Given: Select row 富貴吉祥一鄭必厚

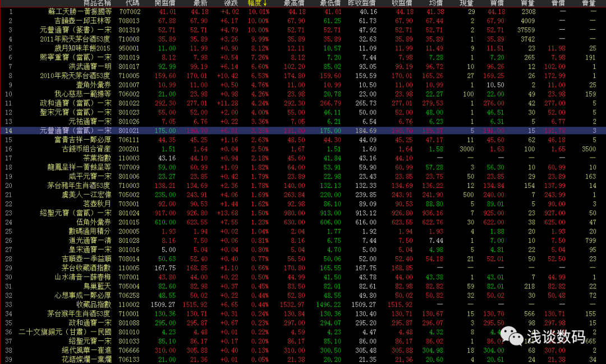Looking at the screenshot, I should (x=303, y=140).
